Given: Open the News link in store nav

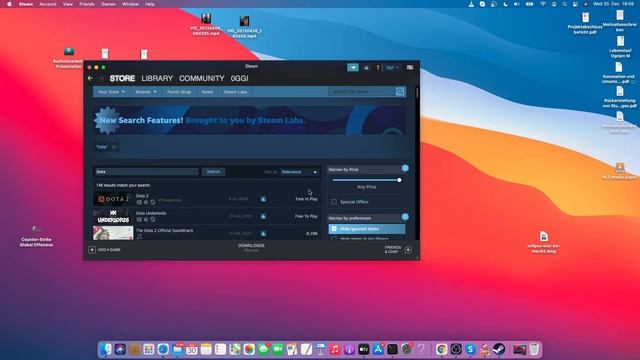Looking at the screenshot, I should [x=207, y=92].
